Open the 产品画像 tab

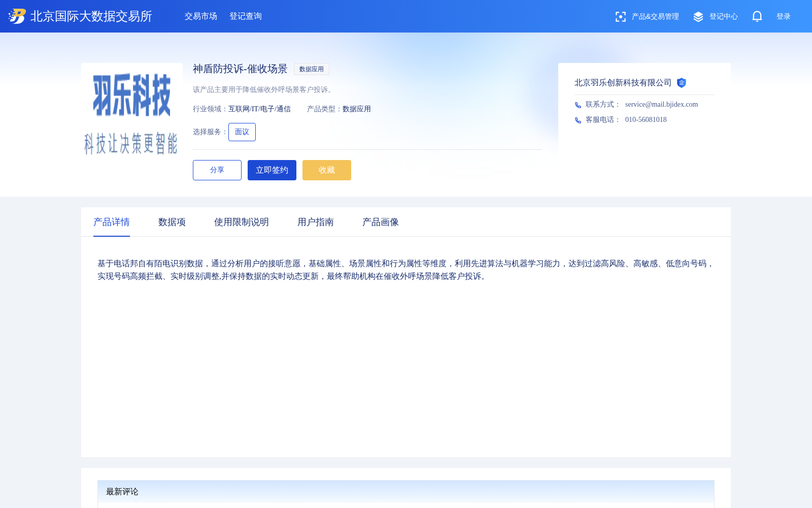(x=381, y=222)
